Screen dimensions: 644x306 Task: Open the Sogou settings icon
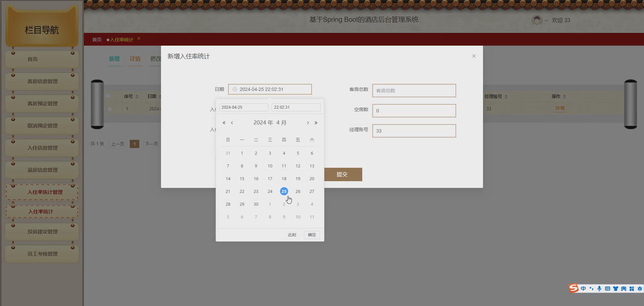(x=640, y=289)
